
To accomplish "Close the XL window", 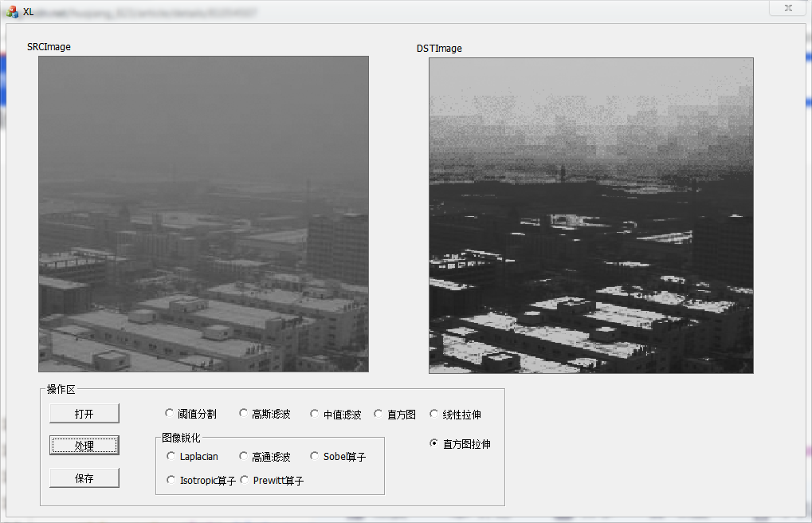I will coord(788,8).
